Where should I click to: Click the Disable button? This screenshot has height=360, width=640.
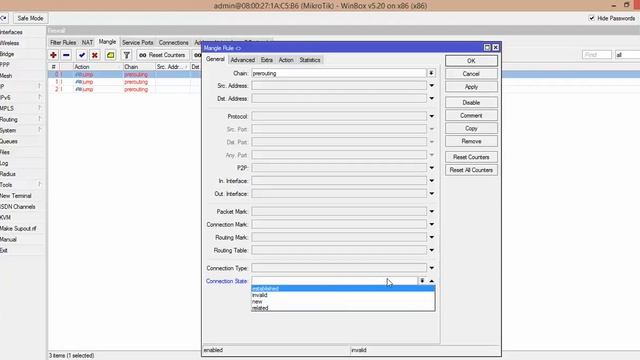click(471, 102)
